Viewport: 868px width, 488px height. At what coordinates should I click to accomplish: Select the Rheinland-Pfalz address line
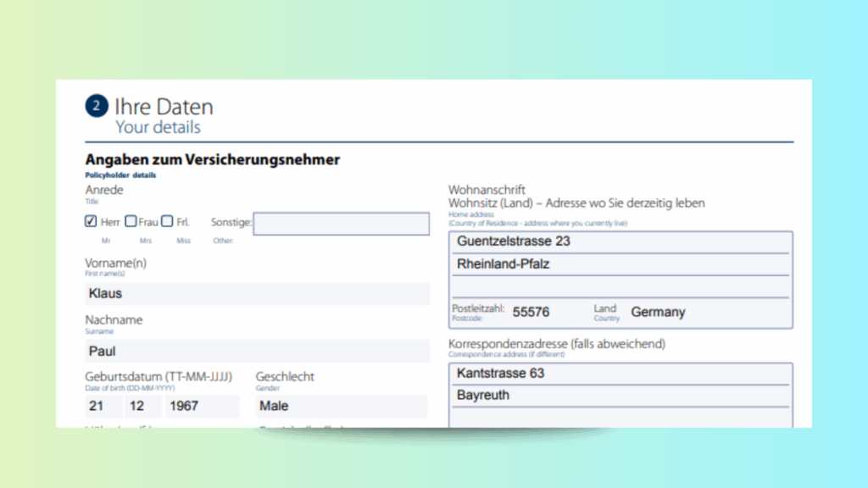(x=620, y=264)
